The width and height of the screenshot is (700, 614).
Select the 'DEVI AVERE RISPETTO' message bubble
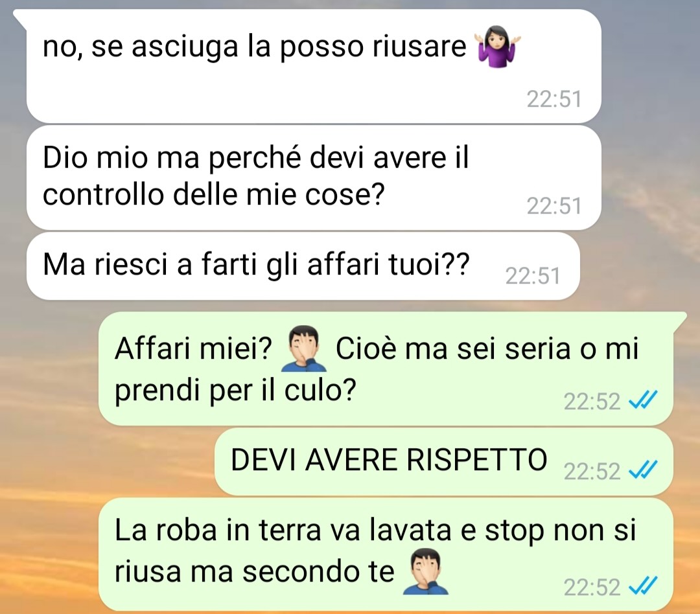[x=444, y=461]
